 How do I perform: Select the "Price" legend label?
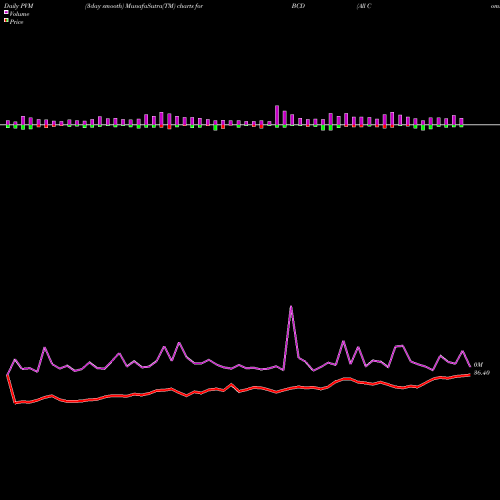point(16,22)
